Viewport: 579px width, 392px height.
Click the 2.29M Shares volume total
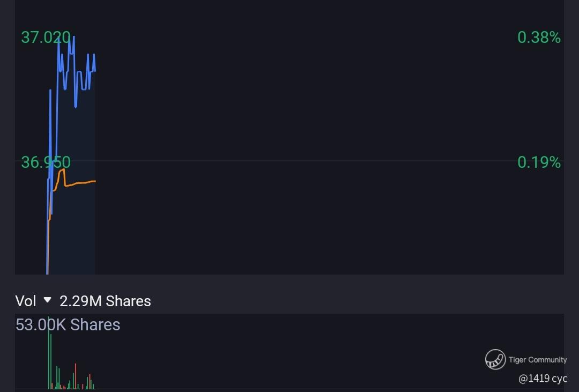pos(105,301)
